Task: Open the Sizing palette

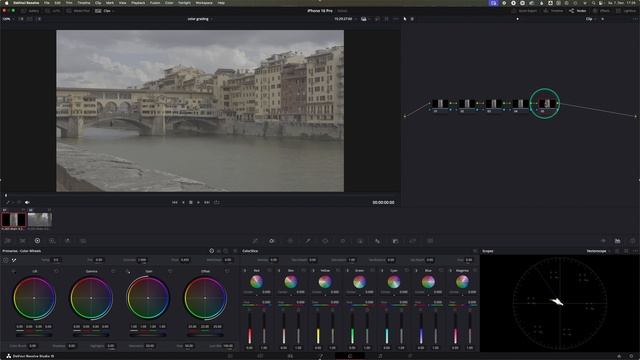Action: [x=413, y=241]
